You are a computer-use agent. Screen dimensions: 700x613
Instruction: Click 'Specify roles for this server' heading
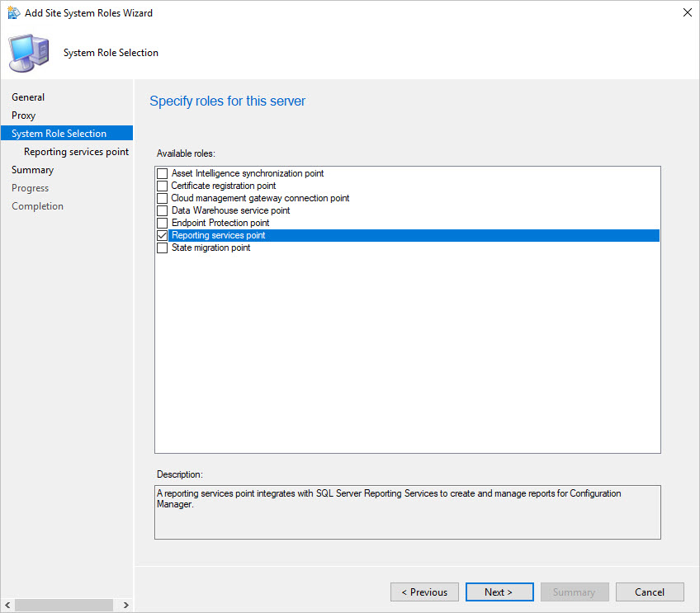tap(228, 101)
